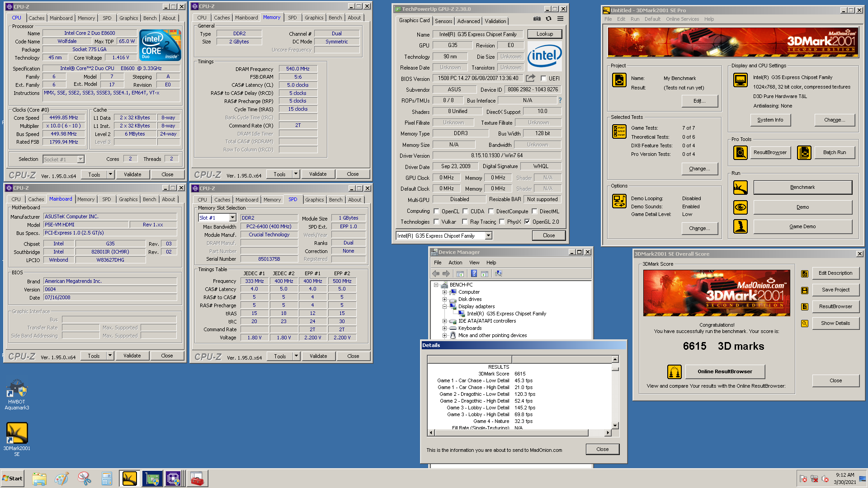The width and height of the screenshot is (868, 488).
Task: Toggle the OpenCL checkbox
Action: pyautogui.click(x=436, y=211)
